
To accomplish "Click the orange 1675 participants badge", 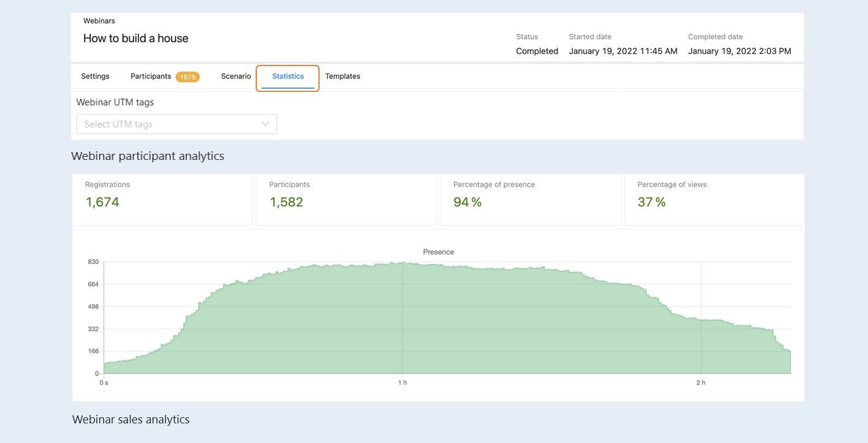I will (187, 77).
